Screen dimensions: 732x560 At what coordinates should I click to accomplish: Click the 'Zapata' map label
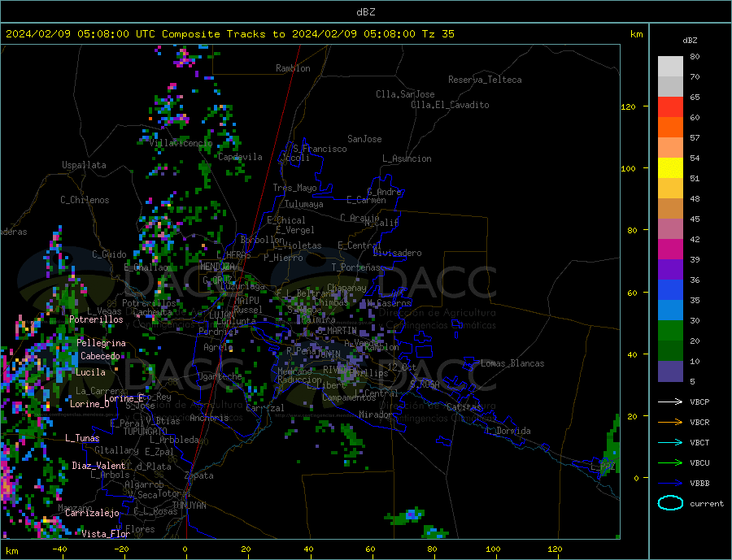(199, 475)
